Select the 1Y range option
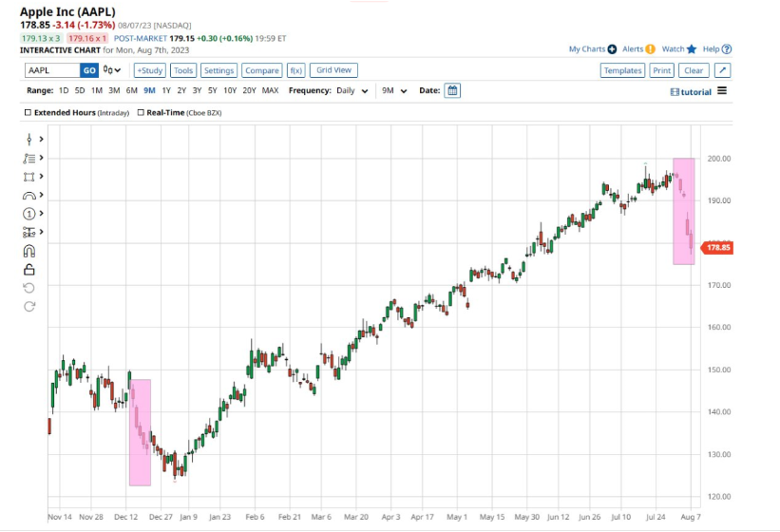 tap(166, 91)
